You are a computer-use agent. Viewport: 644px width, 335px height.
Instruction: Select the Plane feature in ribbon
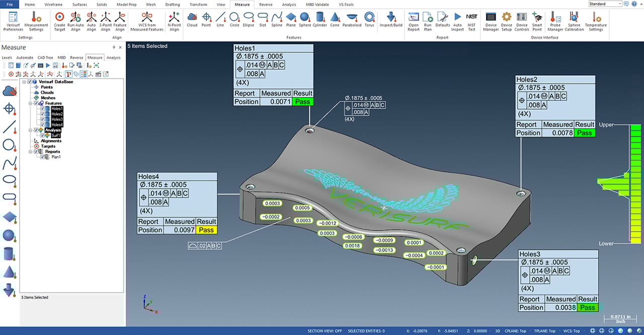click(x=291, y=20)
